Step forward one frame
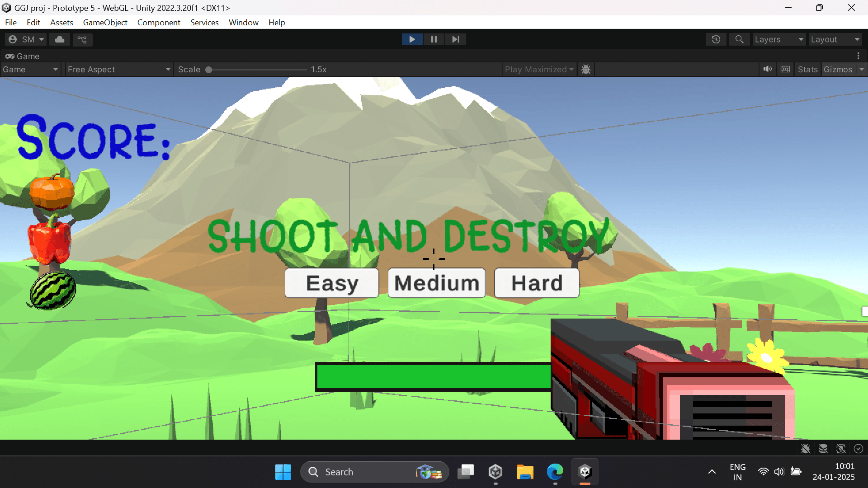The image size is (868, 488). [x=455, y=39]
